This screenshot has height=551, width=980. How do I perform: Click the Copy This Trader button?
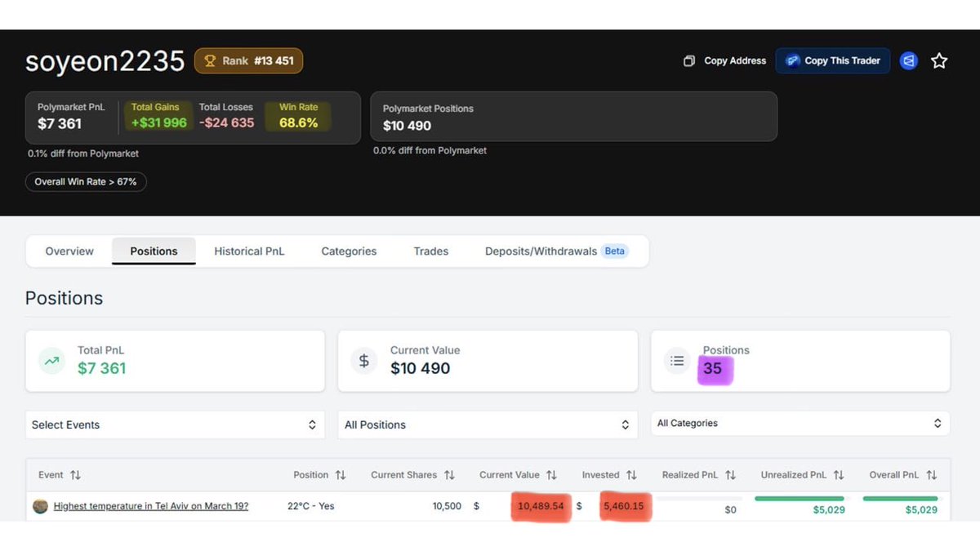point(833,60)
